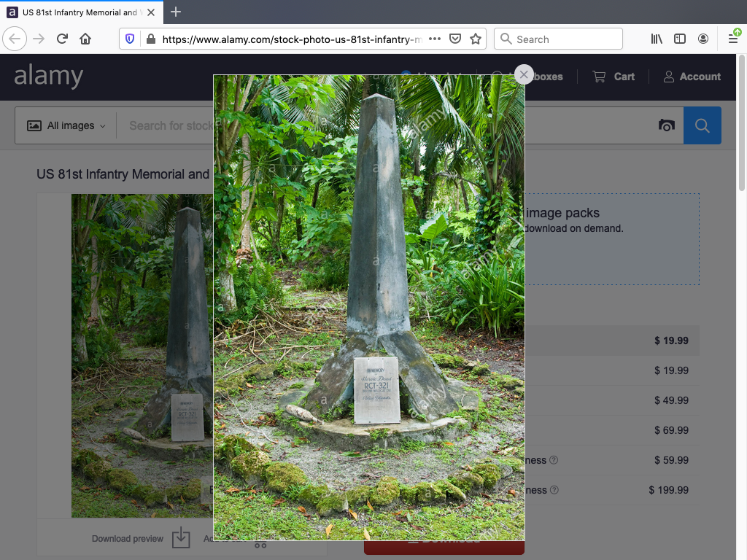747x560 pixels.
Task: Bookmark this page with the star icon
Action: tap(476, 39)
